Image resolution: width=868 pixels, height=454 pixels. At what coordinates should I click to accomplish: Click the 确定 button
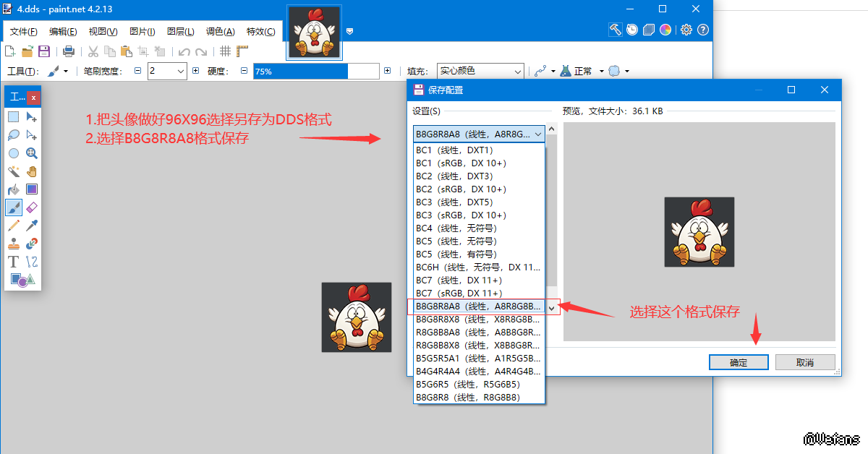pyautogui.click(x=739, y=362)
